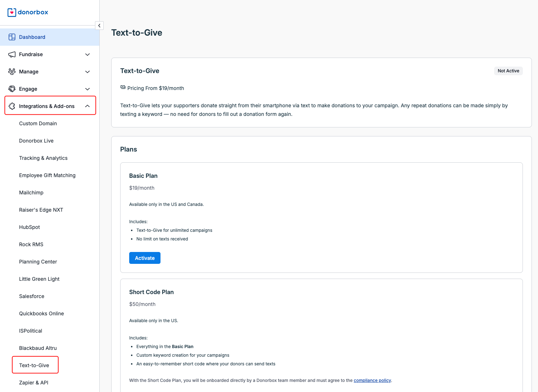Click the Text-to-Give page title

(137, 33)
